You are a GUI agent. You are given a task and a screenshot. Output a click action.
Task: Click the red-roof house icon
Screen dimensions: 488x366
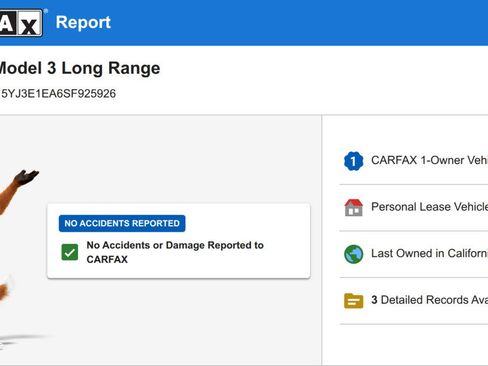(353, 207)
